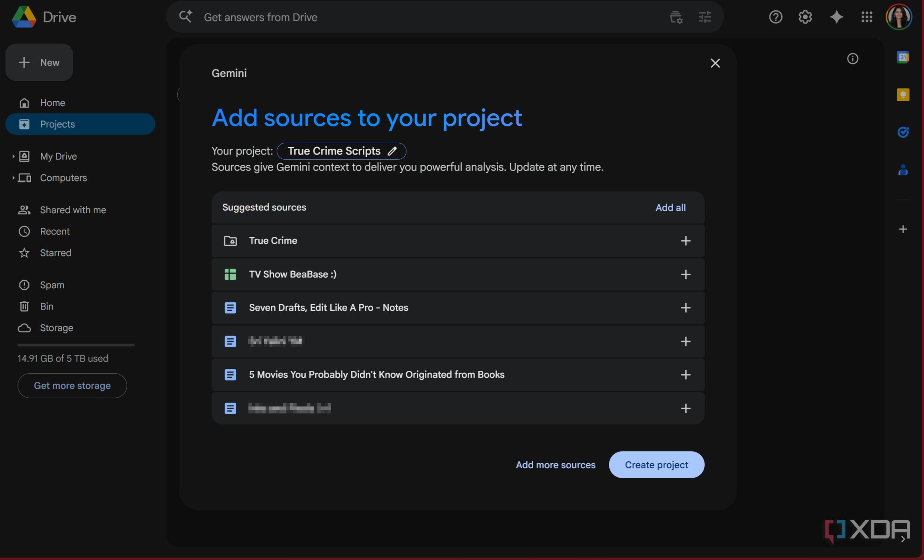Open Shared with me
924x560 pixels.
[x=80, y=210]
